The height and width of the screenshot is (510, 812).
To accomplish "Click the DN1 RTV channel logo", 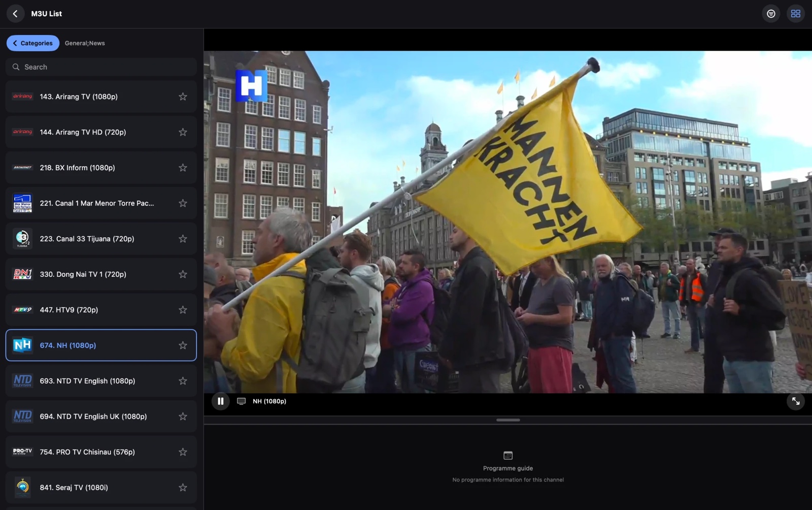I will pyautogui.click(x=22, y=274).
